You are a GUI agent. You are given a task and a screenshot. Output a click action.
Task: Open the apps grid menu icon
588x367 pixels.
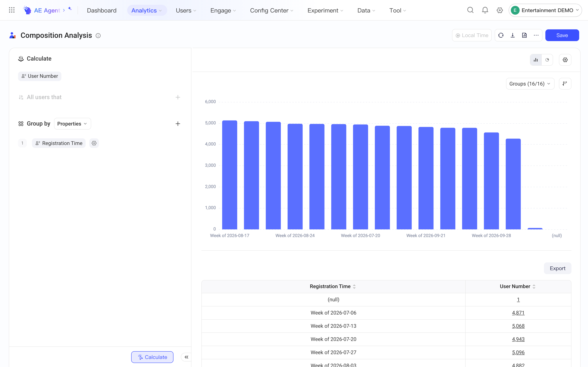pyautogui.click(x=12, y=10)
